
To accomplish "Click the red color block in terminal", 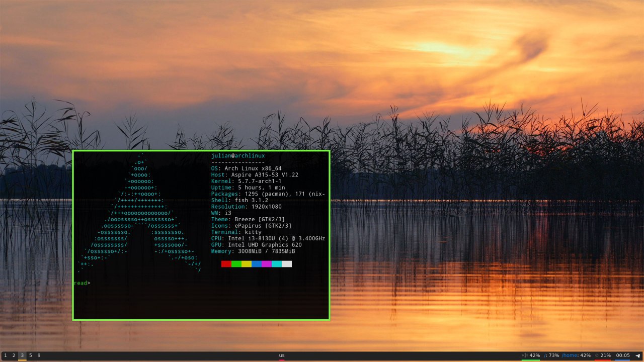I will coord(226,264).
